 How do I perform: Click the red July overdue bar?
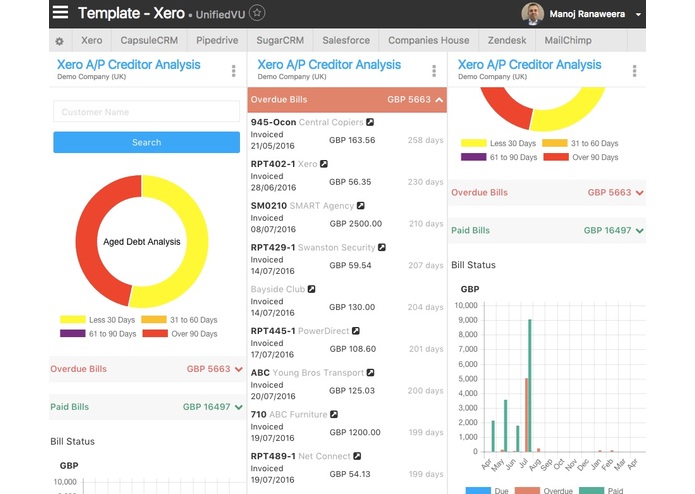point(526,415)
